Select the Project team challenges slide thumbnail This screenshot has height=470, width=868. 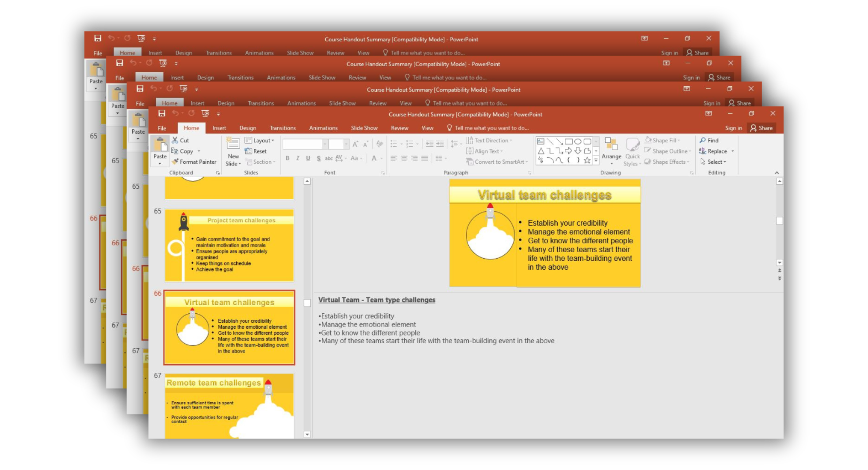click(229, 246)
